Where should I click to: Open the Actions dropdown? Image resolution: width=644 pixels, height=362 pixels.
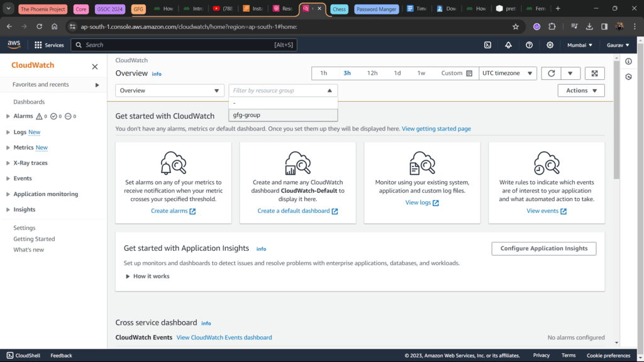click(x=581, y=90)
